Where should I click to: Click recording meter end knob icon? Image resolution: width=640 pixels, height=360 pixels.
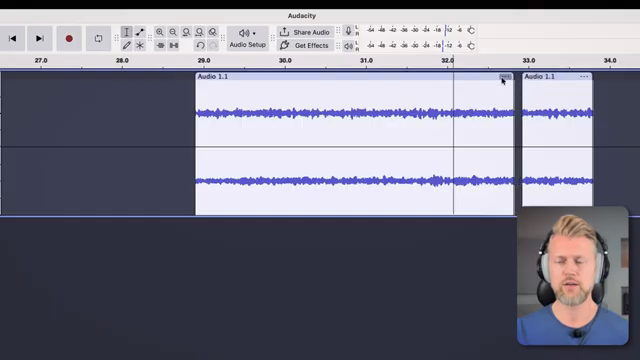[x=471, y=30]
